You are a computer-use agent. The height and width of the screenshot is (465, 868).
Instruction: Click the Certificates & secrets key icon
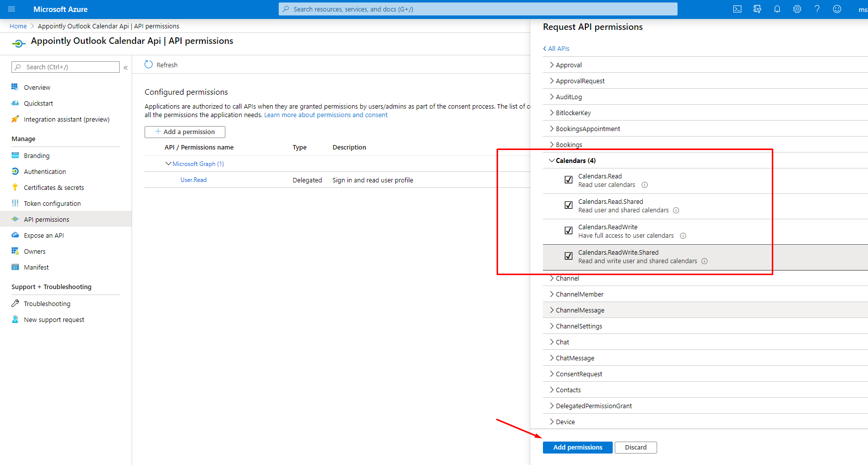[15, 187]
